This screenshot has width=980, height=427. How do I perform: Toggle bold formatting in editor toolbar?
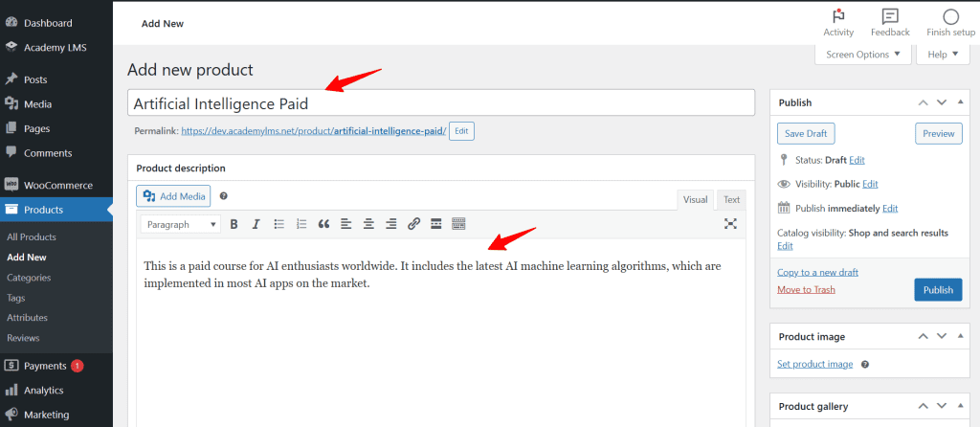(x=234, y=224)
